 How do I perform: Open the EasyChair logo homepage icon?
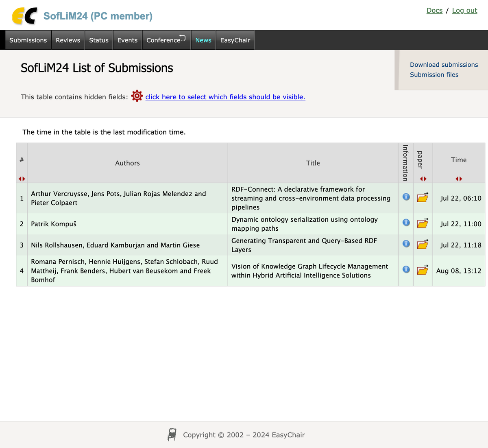[25, 15]
